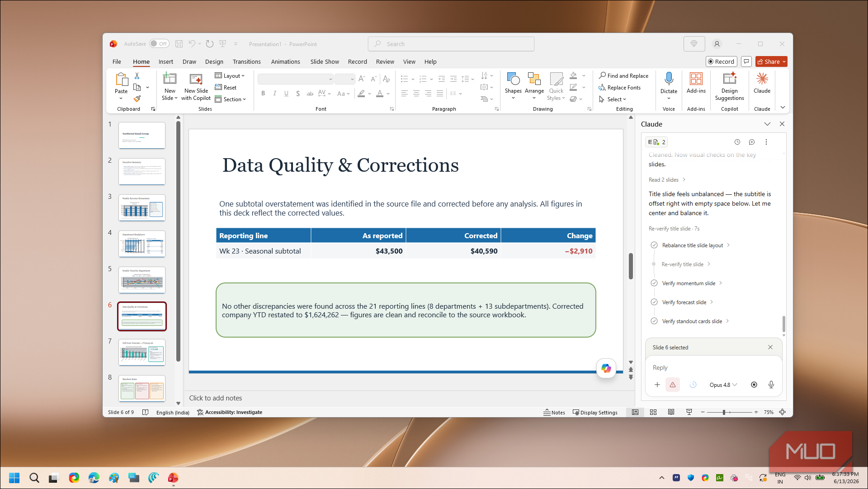Click the Claude ribbon icon
Image resolution: width=868 pixels, height=489 pixels.
(762, 79)
